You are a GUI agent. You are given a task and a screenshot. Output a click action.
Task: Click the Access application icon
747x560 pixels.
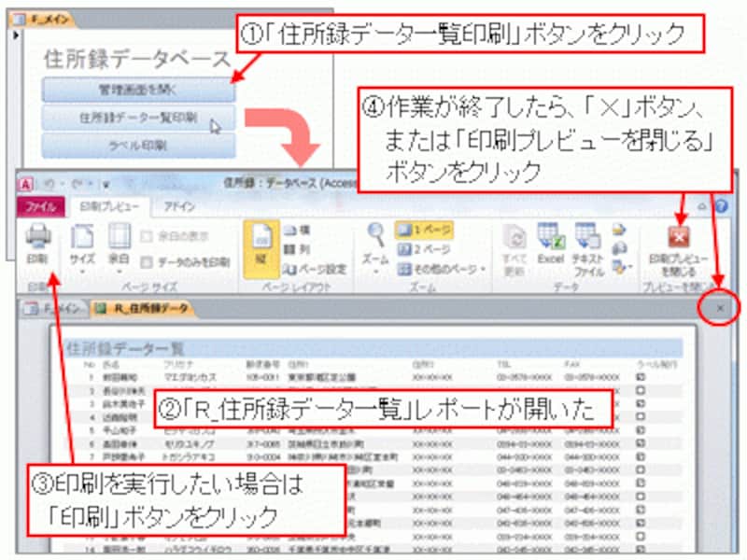coord(25,184)
